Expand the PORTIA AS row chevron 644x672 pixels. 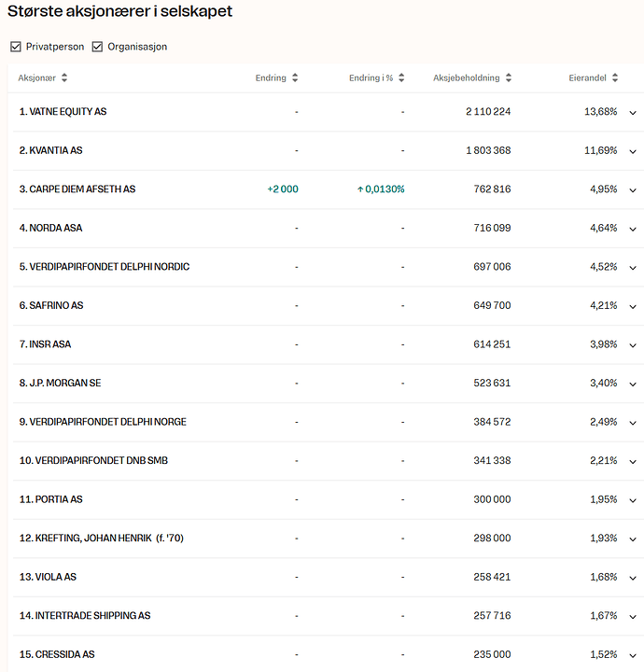[633, 500]
